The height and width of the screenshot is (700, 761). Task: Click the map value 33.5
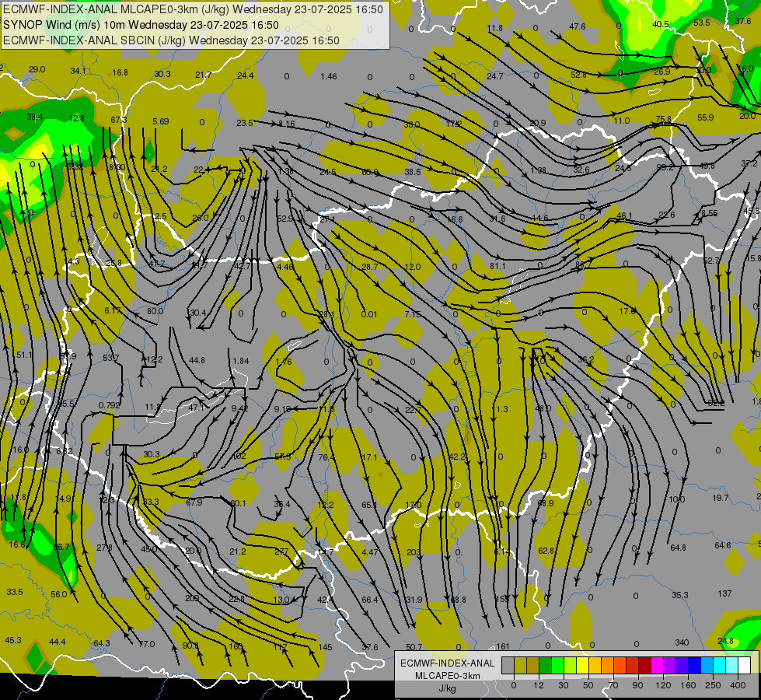point(15,592)
